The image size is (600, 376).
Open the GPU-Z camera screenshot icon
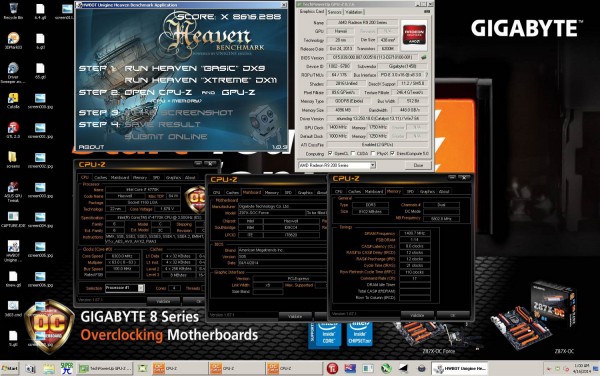click(x=427, y=12)
